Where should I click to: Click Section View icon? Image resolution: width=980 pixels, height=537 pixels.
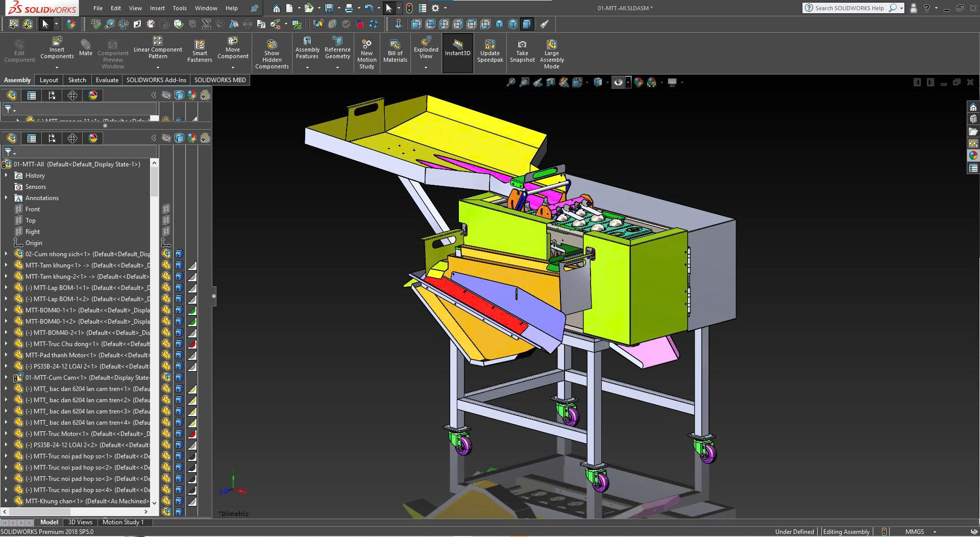coord(551,82)
